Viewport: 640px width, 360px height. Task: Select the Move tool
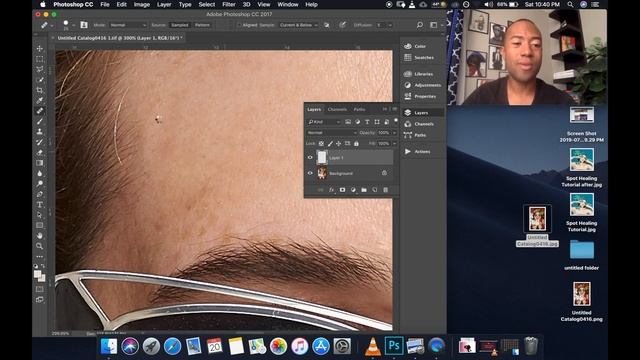pyautogui.click(x=40, y=49)
